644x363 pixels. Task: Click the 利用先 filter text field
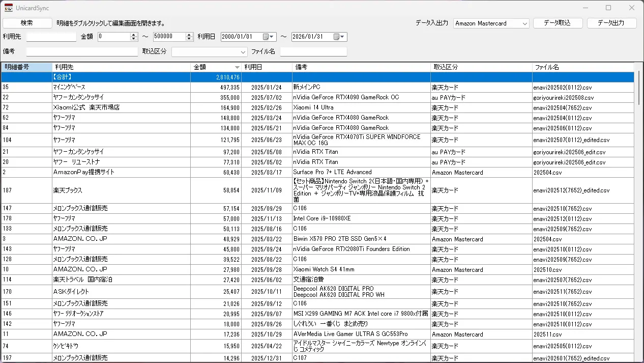click(51, 37)
